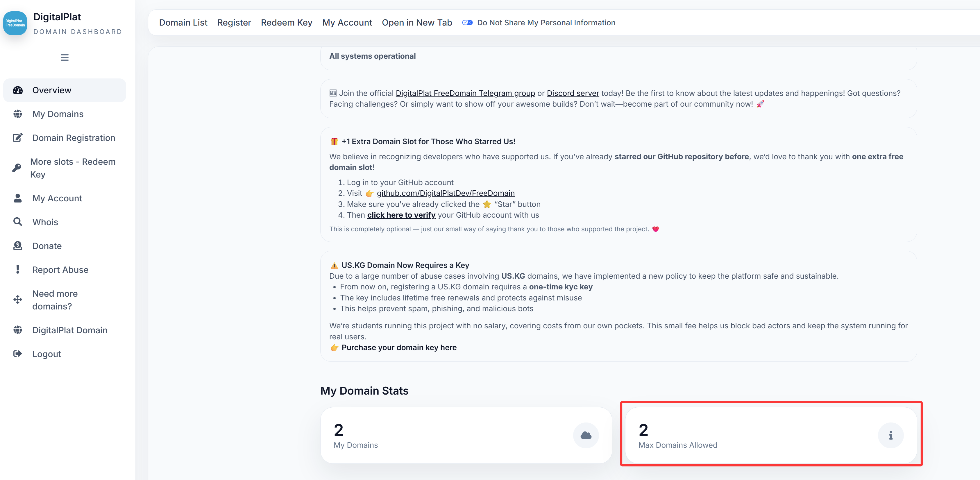Image resolution: width=980 pixels, height=480 pixels.
Task: Click the My Domains cloud icon
Action: (x=586, y=436)
